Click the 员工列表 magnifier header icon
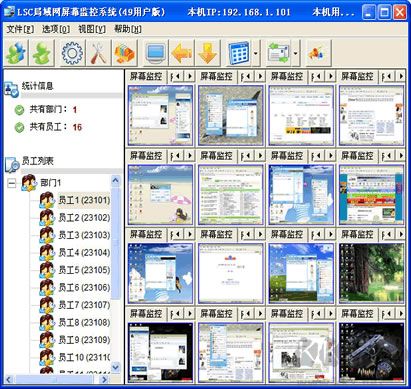 (x=12, y=164)
